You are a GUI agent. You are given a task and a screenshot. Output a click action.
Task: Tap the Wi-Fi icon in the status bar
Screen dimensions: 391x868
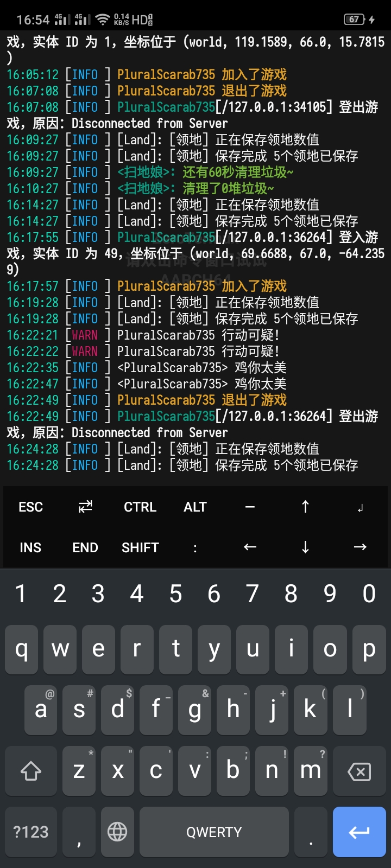103,20
